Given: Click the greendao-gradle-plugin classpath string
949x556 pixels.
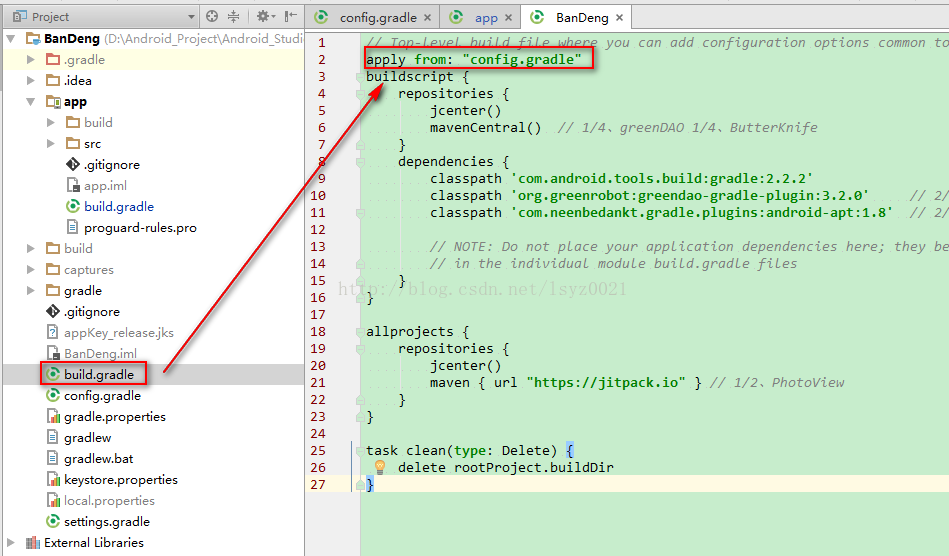Looking at the screenshot, I should (x=690, y=195).
